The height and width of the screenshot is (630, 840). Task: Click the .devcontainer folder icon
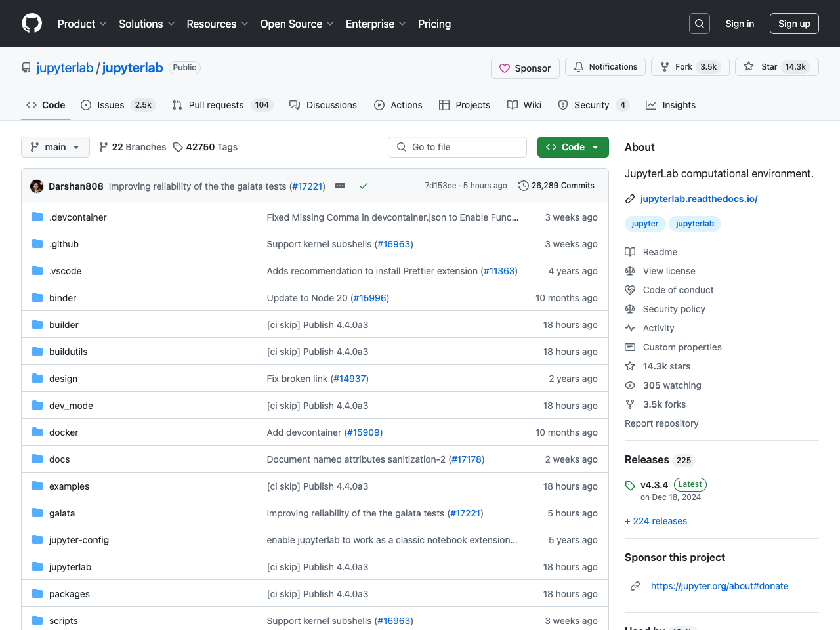coord(37,217)
